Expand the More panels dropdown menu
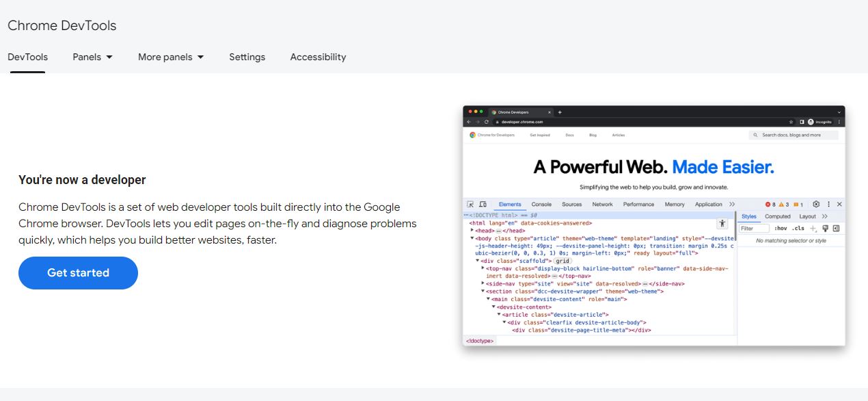Screen dimensions: 868x401 171,57
